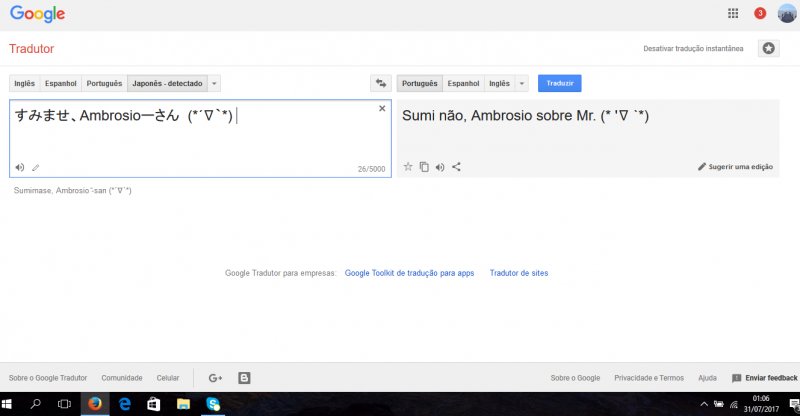
Task: Open the network status tray icon
Action: pyautogui.click(x=734, y=405)
